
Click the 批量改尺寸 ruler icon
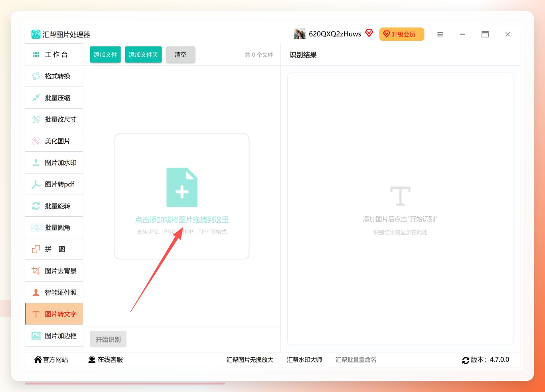coord(36,119)
